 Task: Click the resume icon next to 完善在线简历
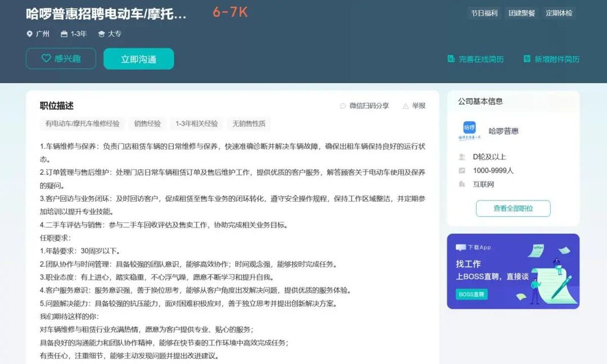tap(451, 59)
